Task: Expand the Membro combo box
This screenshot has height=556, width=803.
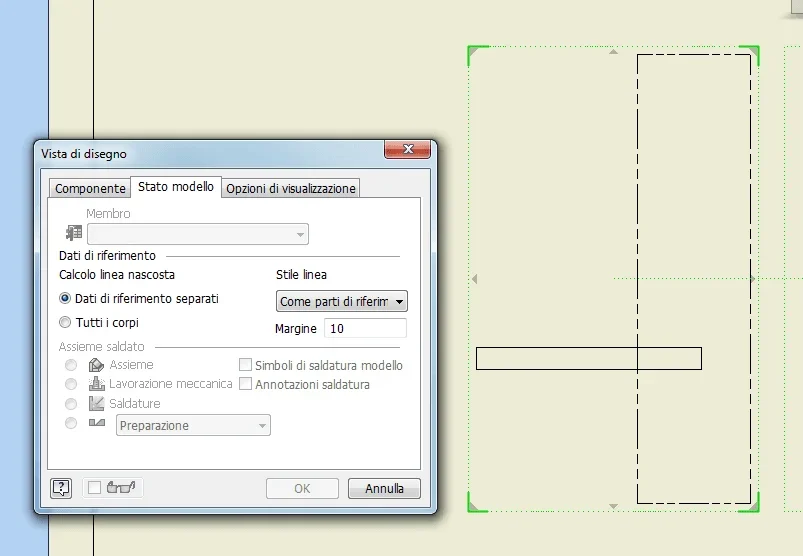Action: (x=198, y=234)
